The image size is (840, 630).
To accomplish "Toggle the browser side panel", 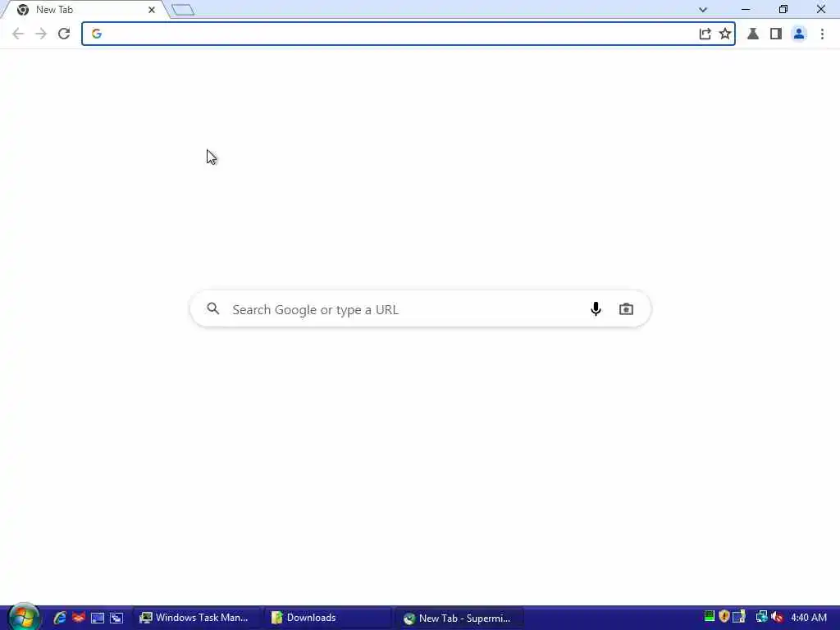I will 776,34.
